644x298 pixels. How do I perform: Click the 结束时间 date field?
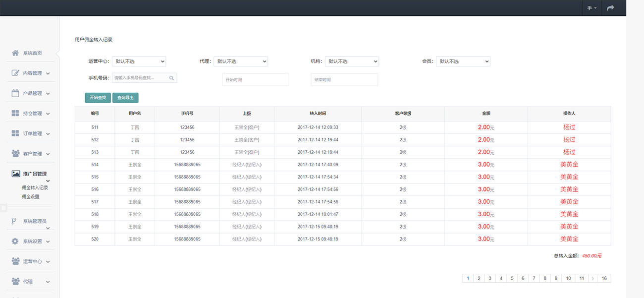[344, 79]
